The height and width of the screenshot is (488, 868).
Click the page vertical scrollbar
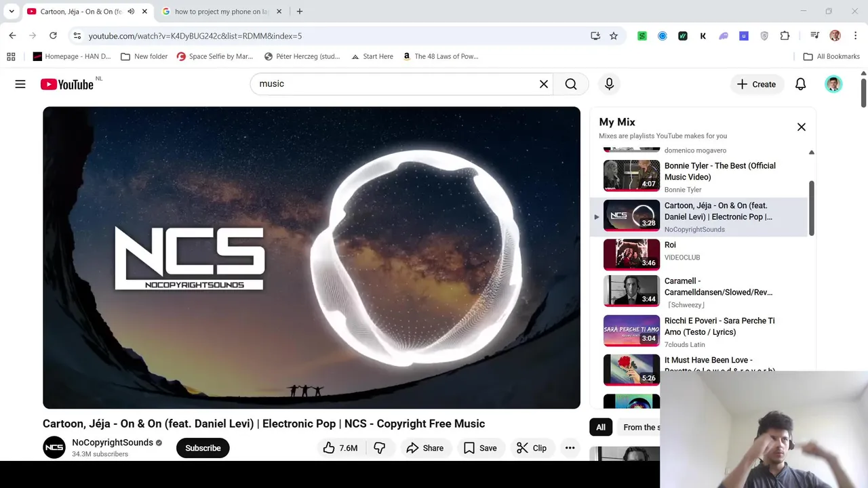(x=863, y=91)
